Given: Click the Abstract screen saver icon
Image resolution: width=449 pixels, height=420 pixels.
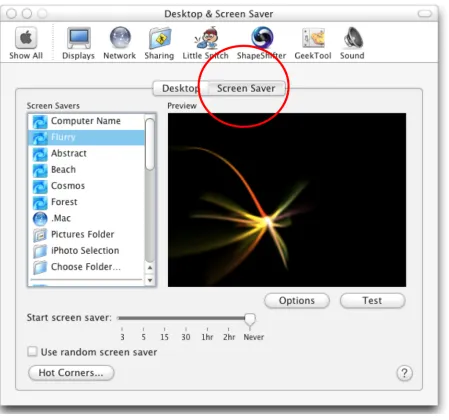Looking at the screenshot, I should click(40, 154).
